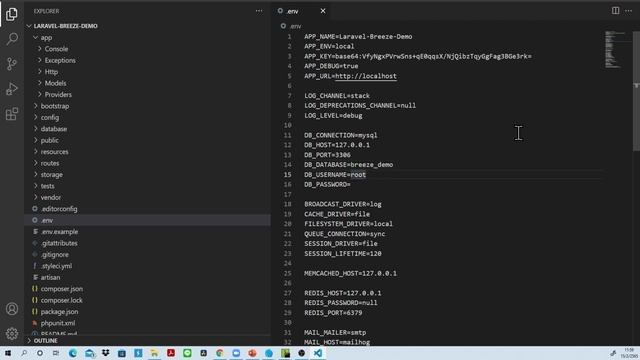640x360 pixels.
Task: Open the Manage gear icon
Action: point(12,333)
